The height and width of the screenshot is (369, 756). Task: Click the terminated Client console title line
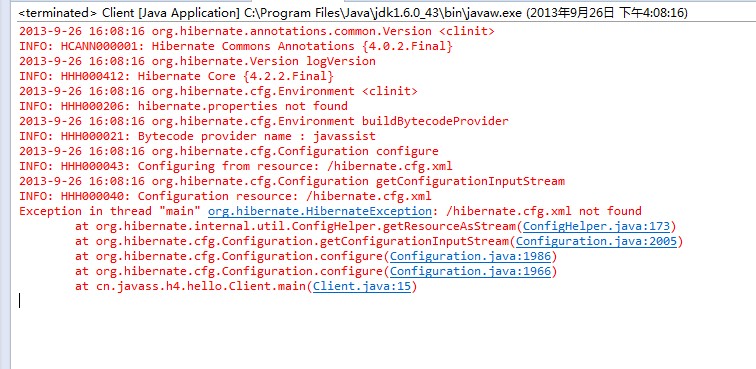[353, 13]
